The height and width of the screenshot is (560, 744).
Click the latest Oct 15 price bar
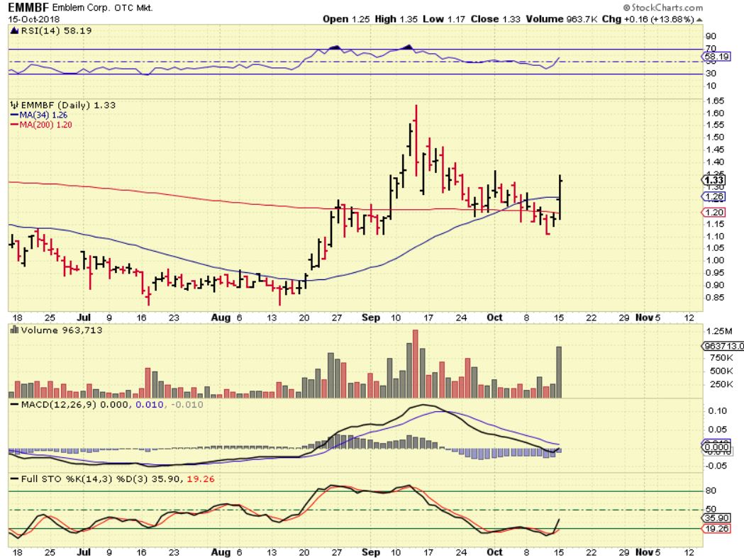pyautogui.click(x=560, y=197)
